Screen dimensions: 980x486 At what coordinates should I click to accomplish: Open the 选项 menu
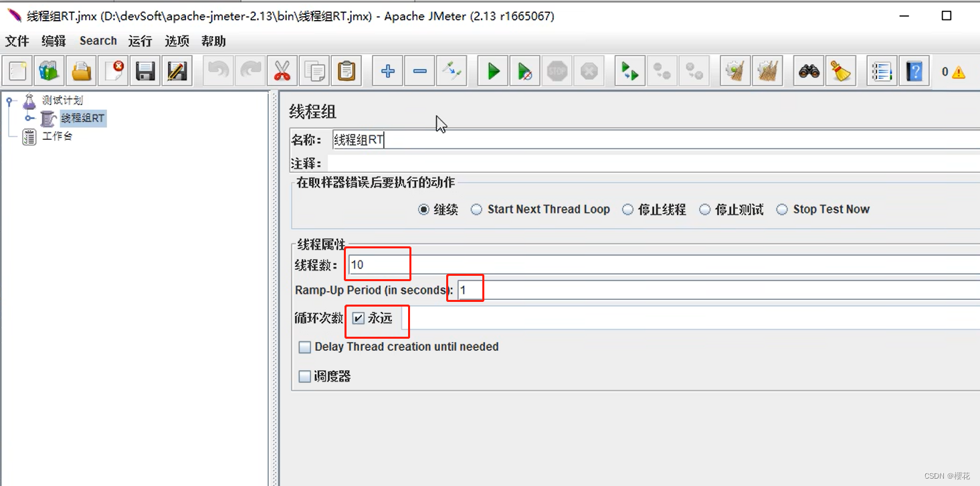177,41
